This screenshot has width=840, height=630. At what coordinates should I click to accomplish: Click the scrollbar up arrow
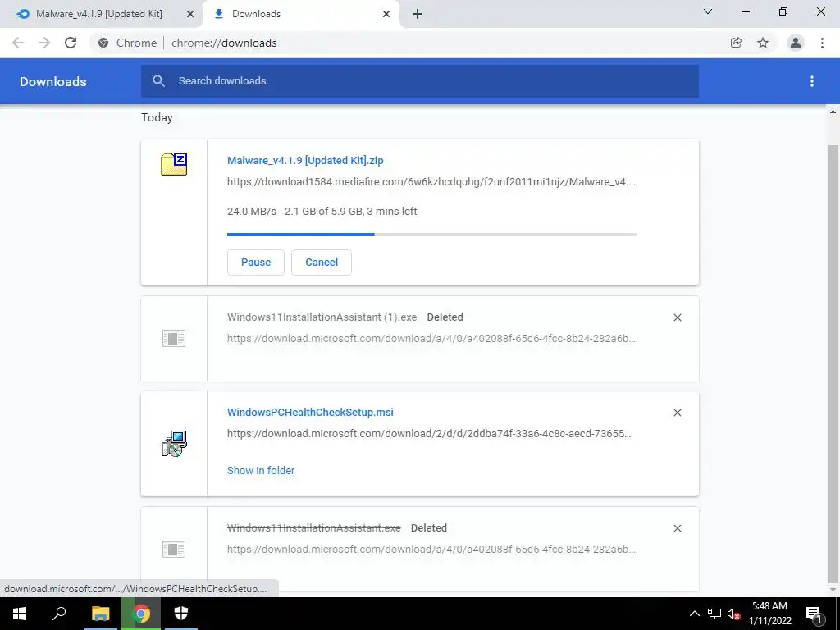(833, 112)
